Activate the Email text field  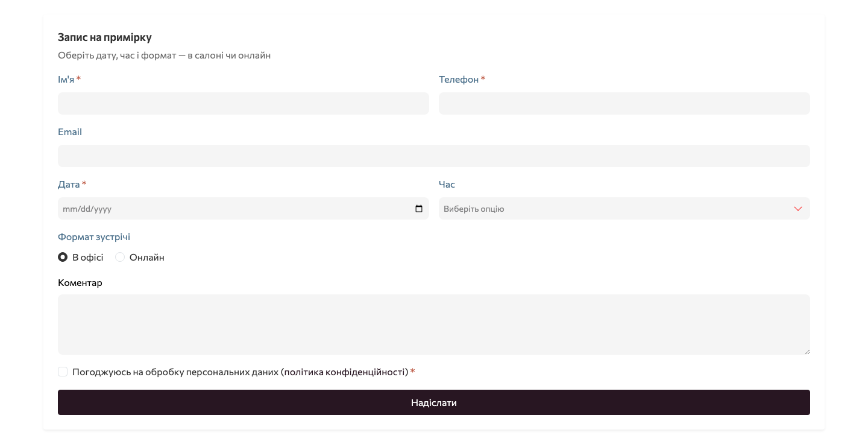pos(434,156)
